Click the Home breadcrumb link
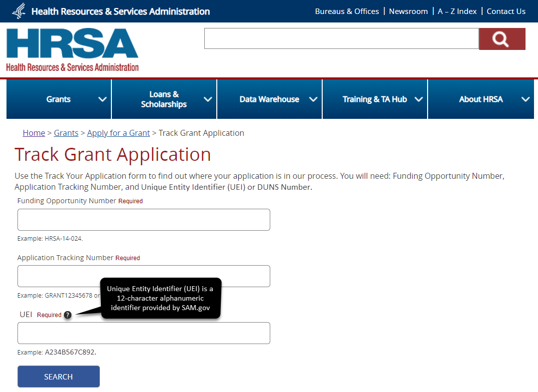This screenshot has height=392, width=538. click(x=34, y=133)
